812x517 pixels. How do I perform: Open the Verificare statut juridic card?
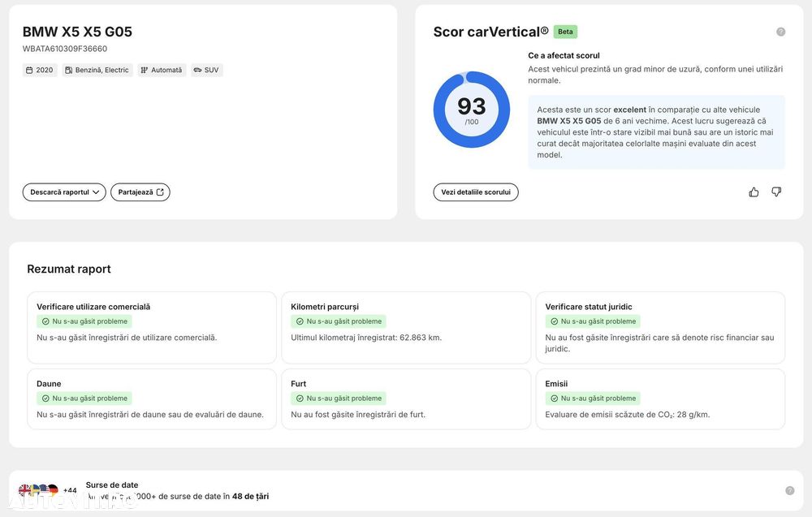click(x=660, y=328)
